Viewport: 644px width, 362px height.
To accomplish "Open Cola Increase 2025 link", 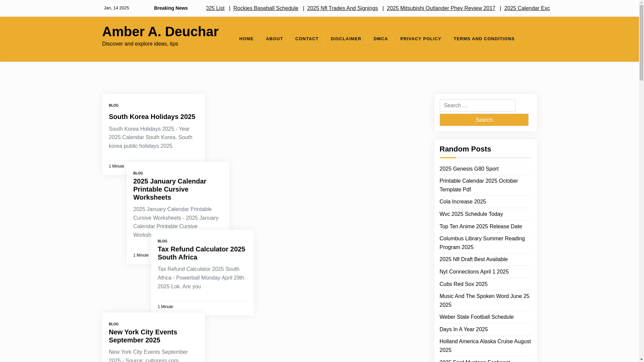I will pos(463,202).
